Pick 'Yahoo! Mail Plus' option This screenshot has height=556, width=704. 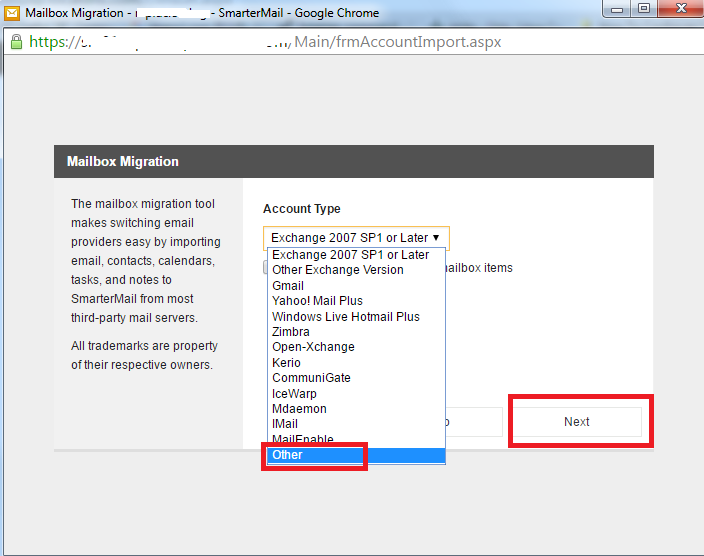coord(356,301)
